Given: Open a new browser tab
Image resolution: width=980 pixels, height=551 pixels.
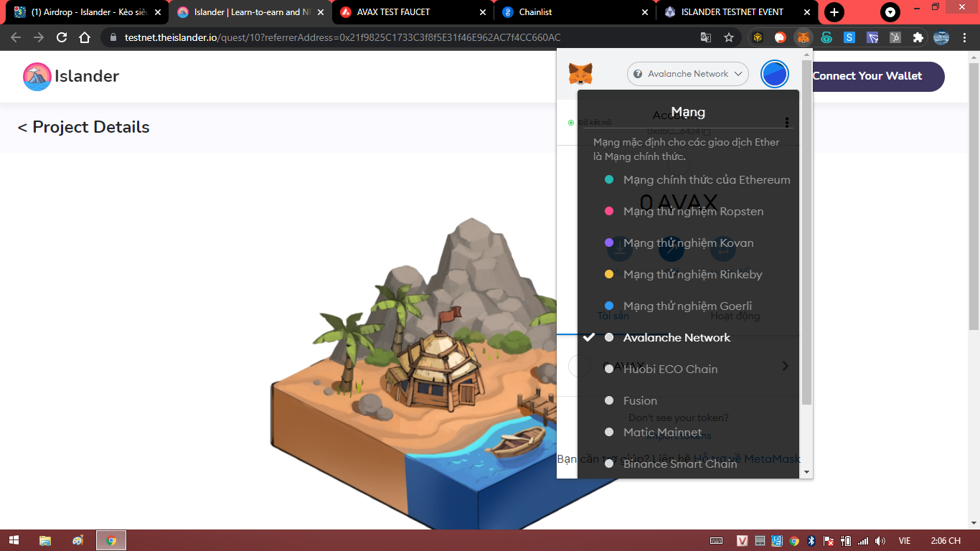Looking at the screenshot, I should click(834, 12).
